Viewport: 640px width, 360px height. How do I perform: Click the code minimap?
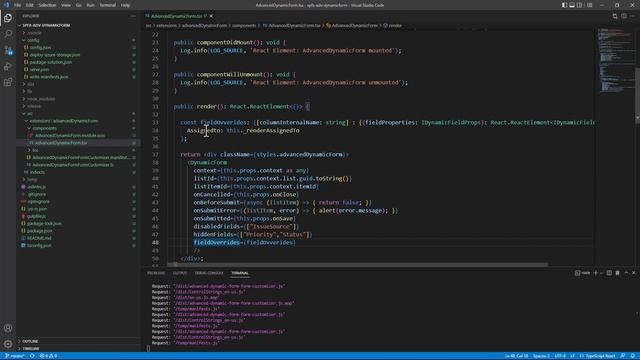tap(615, 61)
